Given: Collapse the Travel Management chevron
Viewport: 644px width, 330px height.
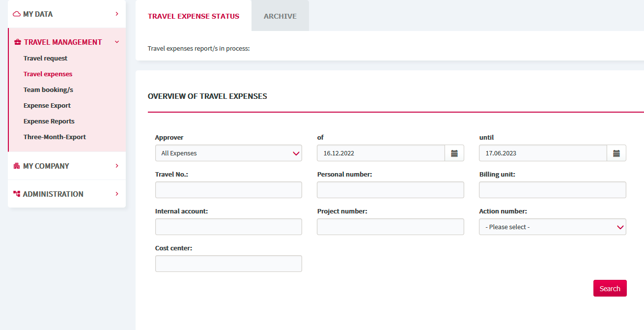Looking at the screenshot, I should click(x=117, y=42).
